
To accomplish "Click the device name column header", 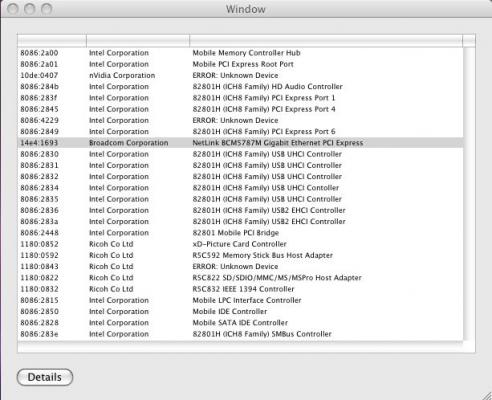I will pyautogui.click(x=326, y=41).
